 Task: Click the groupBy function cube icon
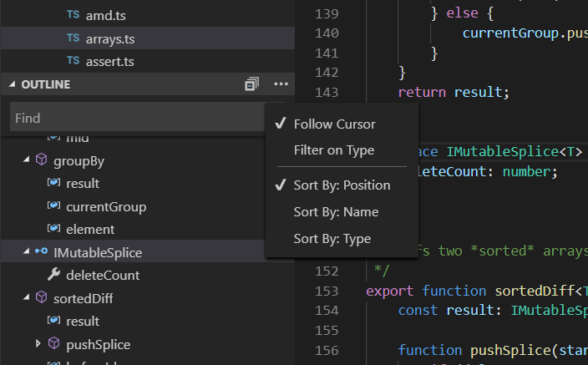[41, 160]
